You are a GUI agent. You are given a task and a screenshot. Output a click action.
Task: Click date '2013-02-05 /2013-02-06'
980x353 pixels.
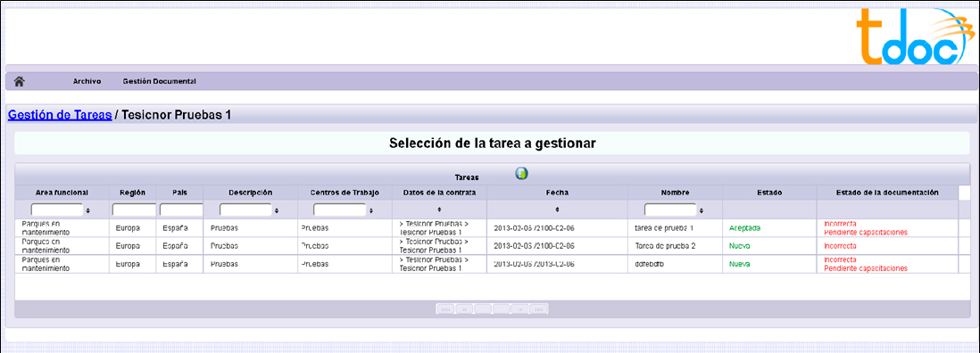(x=535, y=264)
